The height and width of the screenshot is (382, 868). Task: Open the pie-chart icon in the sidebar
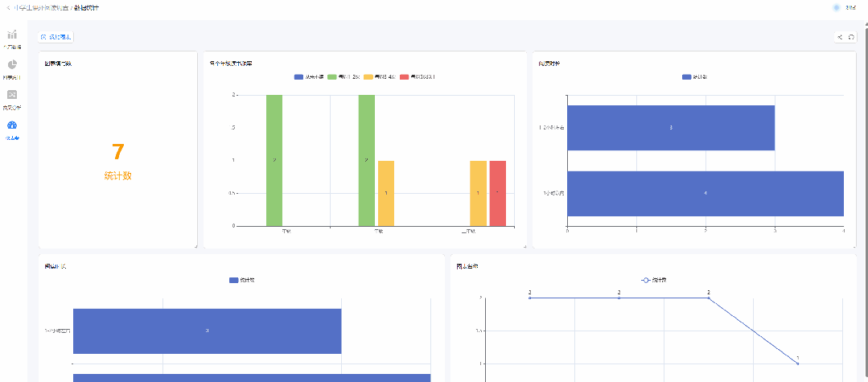tap(12, 64)
